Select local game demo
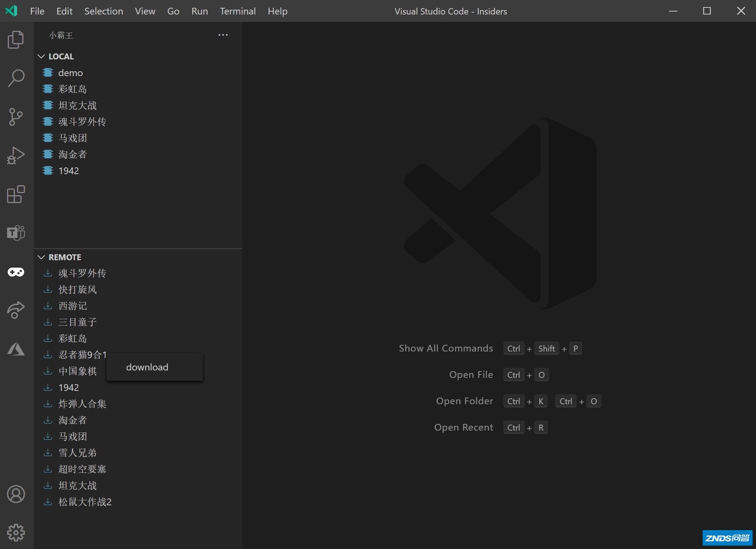The image size is (756, 549). click(138, 72)
